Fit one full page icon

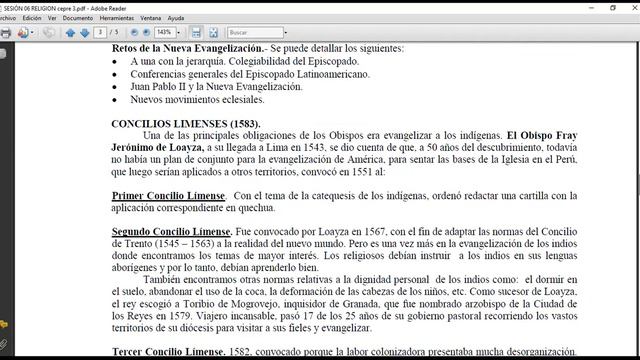click(213, 33)
